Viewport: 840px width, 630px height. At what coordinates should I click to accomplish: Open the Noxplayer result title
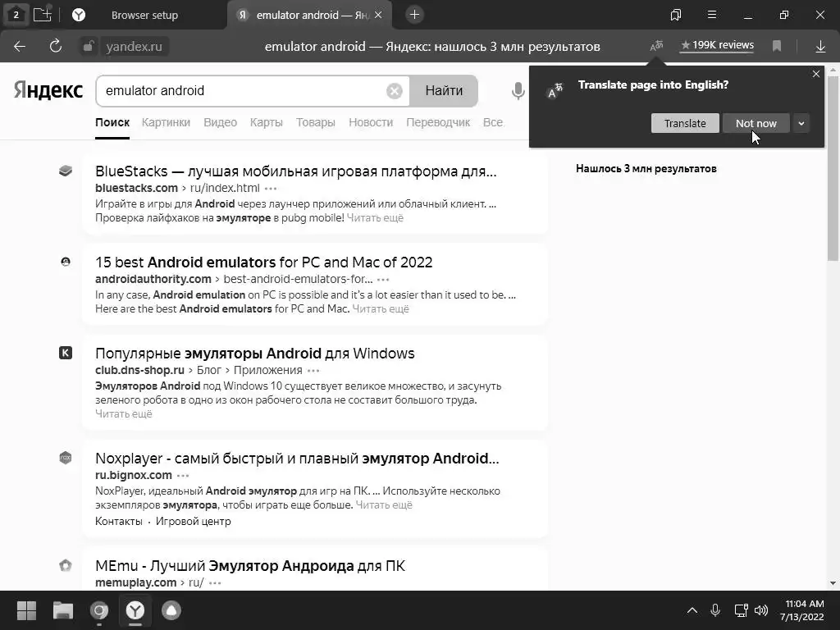coord(297,459)
